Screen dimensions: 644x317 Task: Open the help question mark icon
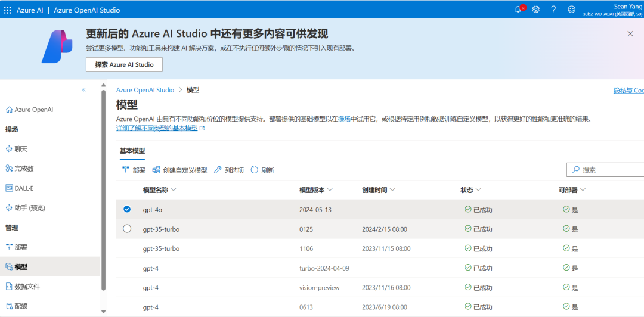[x=553, y=10]
